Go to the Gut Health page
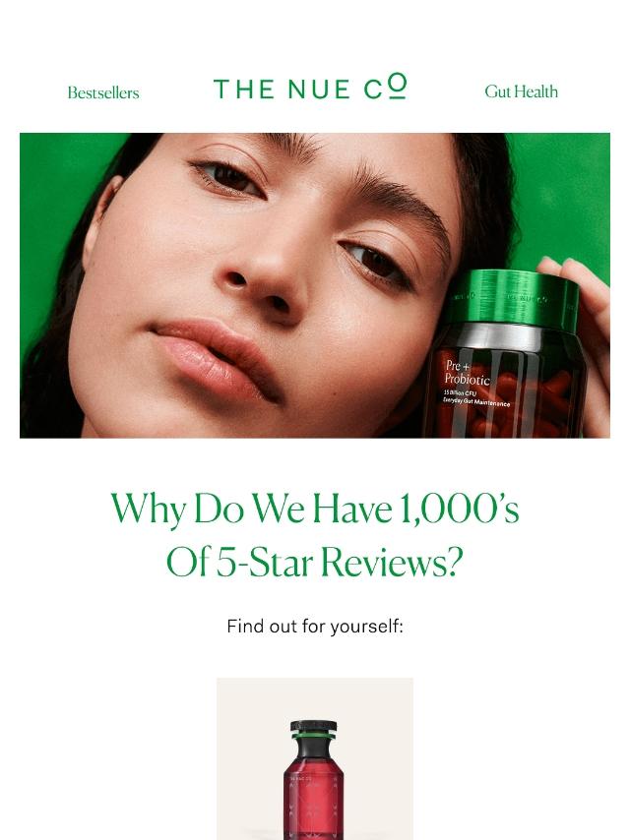 tap(521, 91)
